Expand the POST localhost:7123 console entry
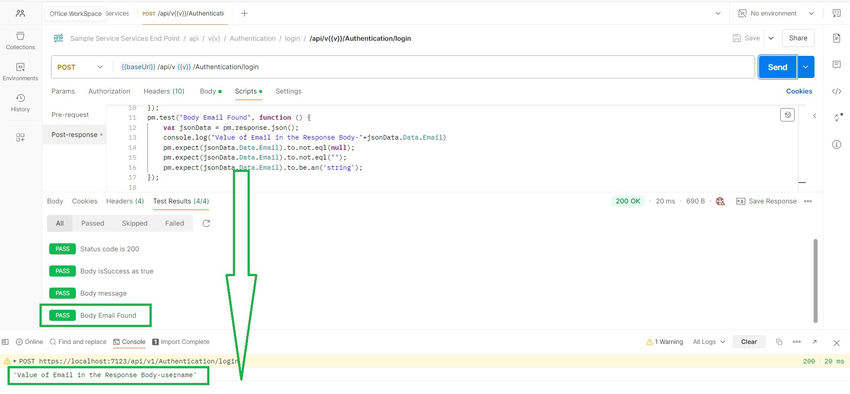850x394 pixels. click(15, 360)
